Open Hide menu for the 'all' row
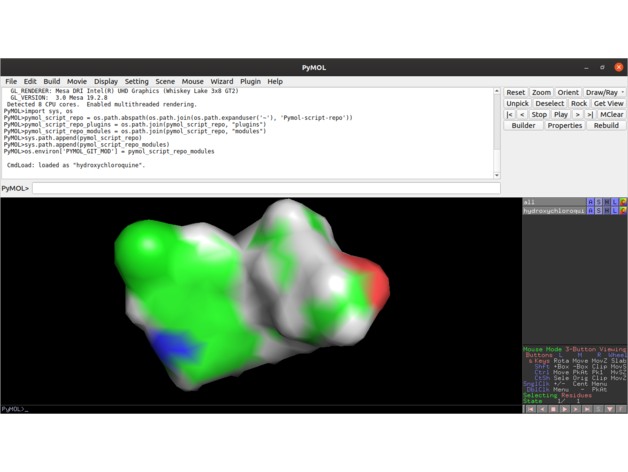The image size is (628, 472). click(607, 202)
